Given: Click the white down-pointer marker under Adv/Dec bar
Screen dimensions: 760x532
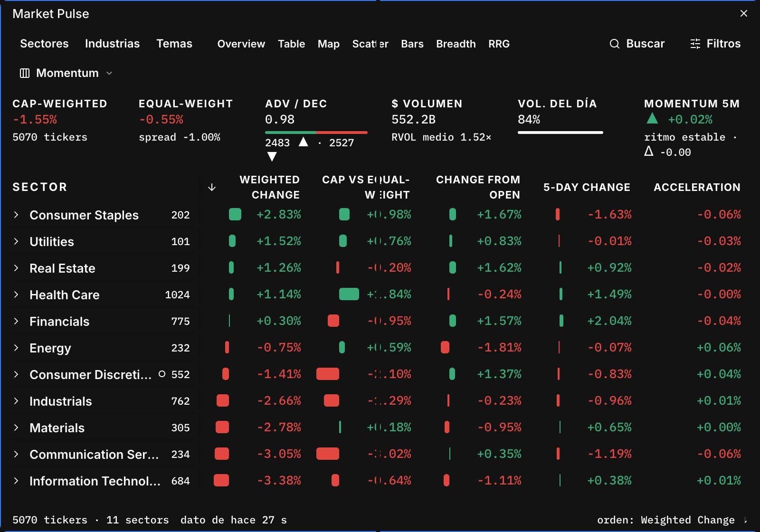Looking at the screenshot, I should pyautogui.click(x=272, y=156).
